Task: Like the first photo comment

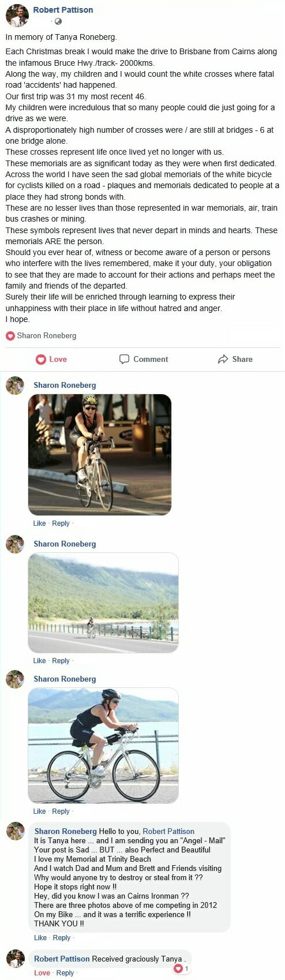Action: (39, 523)
